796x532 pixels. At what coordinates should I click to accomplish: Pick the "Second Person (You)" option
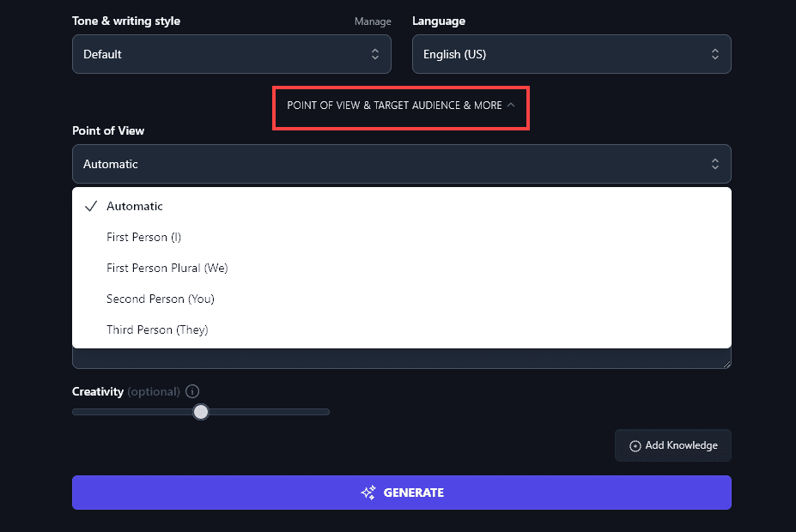tap(161, 299)
